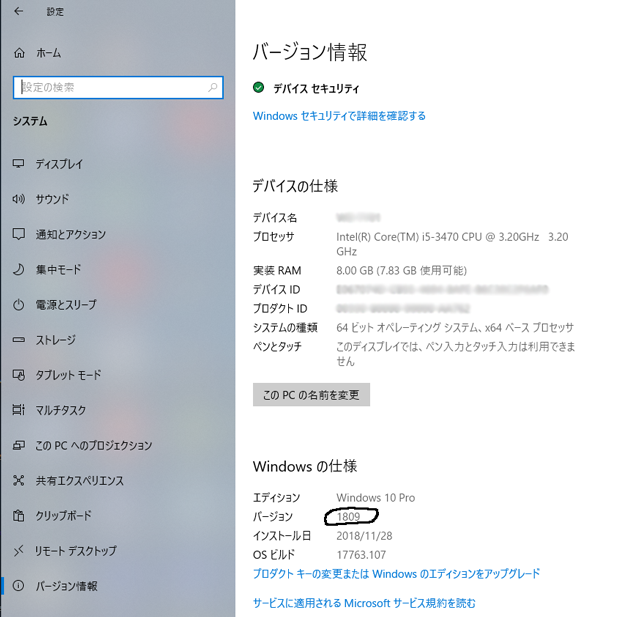This screenshot has height=617, width=640.
Task: Click the processor value Intel Core i5-3470
Action: pos(452,244)
